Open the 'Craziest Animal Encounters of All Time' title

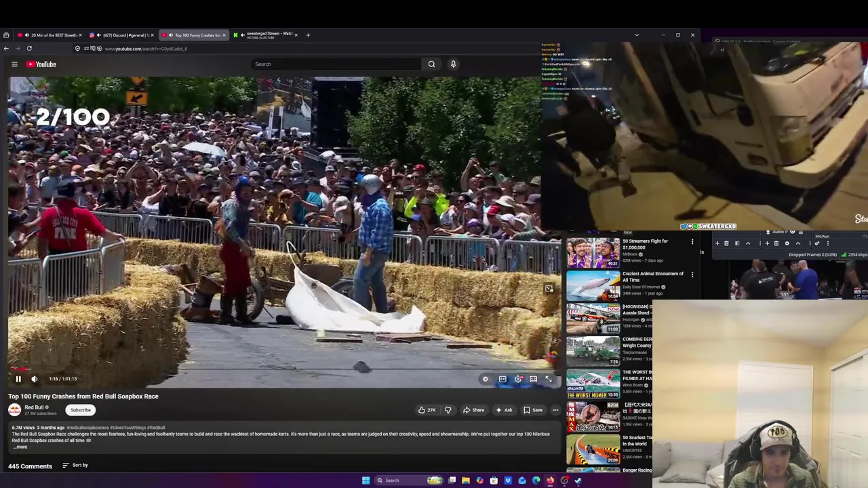click(x=653, y=277)
